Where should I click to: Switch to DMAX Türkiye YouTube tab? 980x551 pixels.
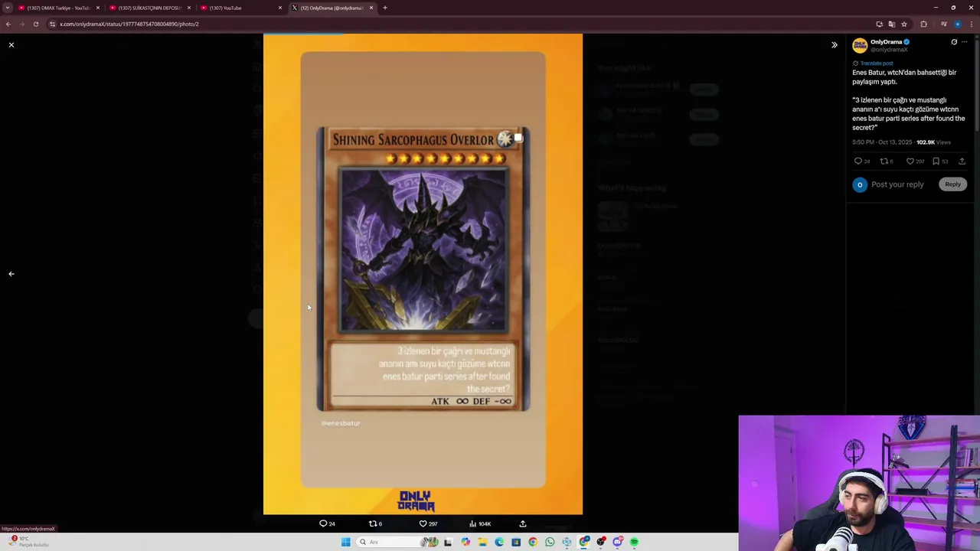pos(57,8)
